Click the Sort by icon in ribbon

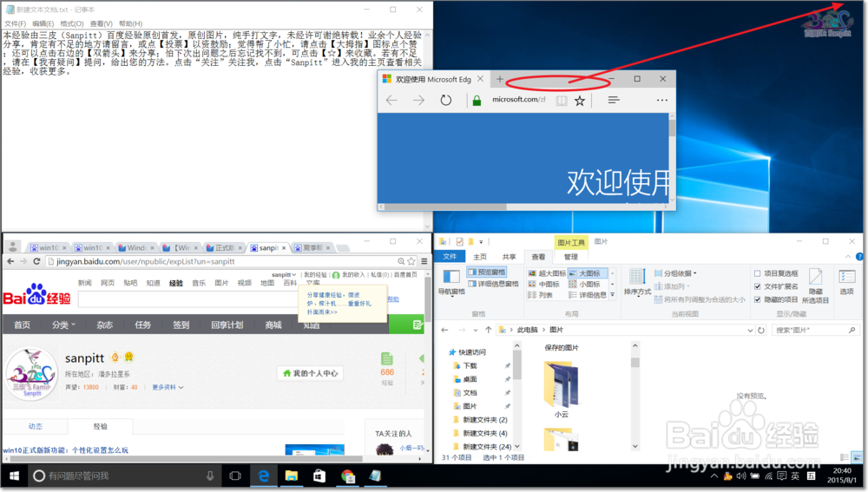(637, 282)
